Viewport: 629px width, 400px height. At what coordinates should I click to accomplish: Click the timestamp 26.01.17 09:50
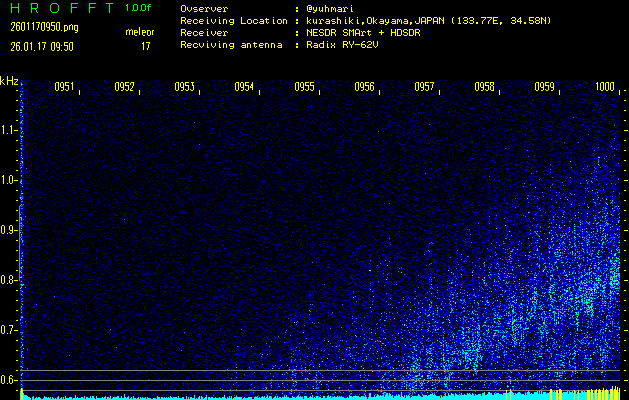point(42,47)
